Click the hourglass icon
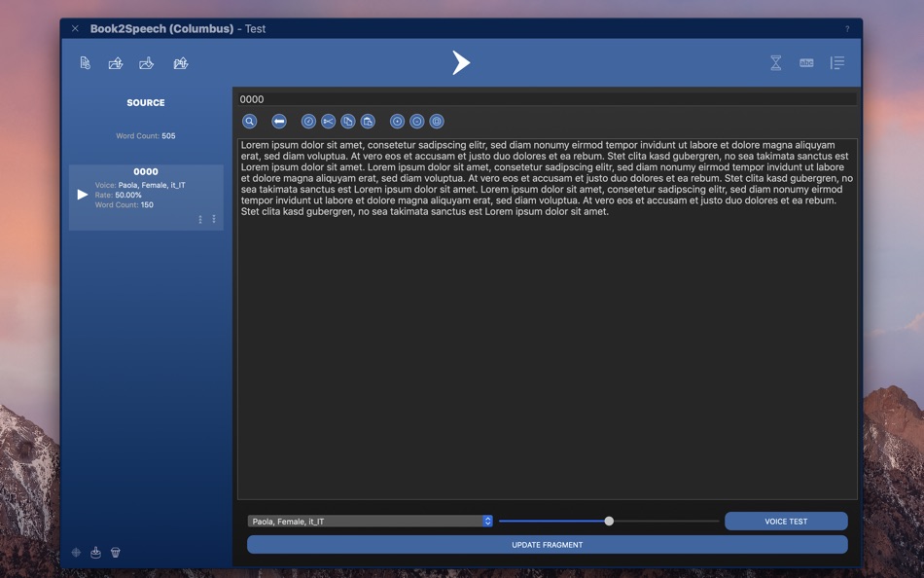The width and height of the screenshot is (924, 578). coord(776,63)
